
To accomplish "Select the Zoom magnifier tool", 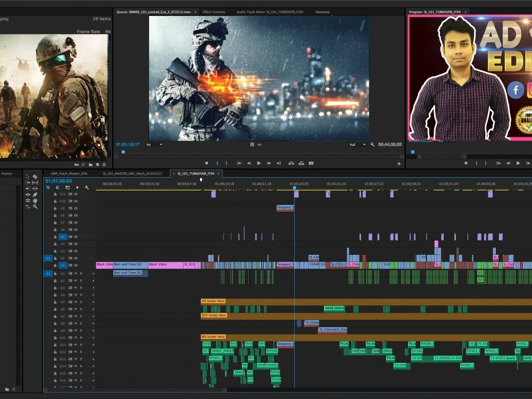I will (x=35, y=206).
